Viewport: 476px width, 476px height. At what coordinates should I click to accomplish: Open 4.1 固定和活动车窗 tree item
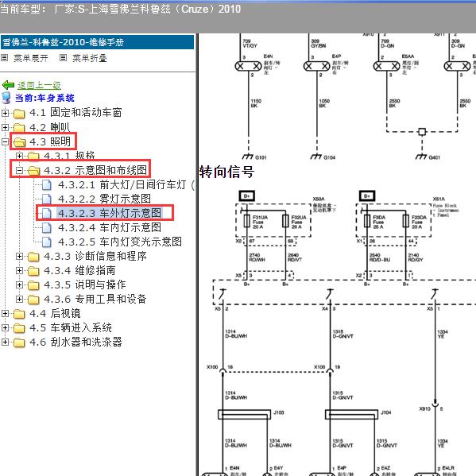75,113
